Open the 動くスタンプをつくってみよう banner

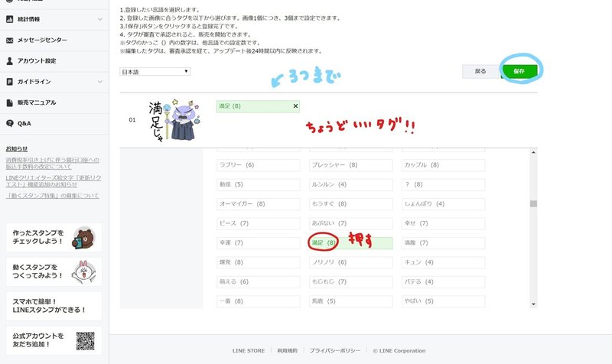point(54,271)
